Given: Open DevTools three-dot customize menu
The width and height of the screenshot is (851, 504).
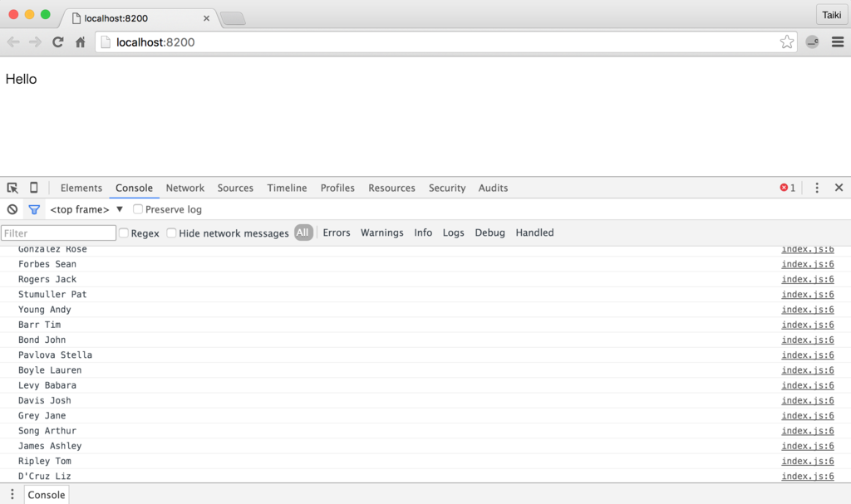Looking at the screenshot, I should click(x=817, y=188).
